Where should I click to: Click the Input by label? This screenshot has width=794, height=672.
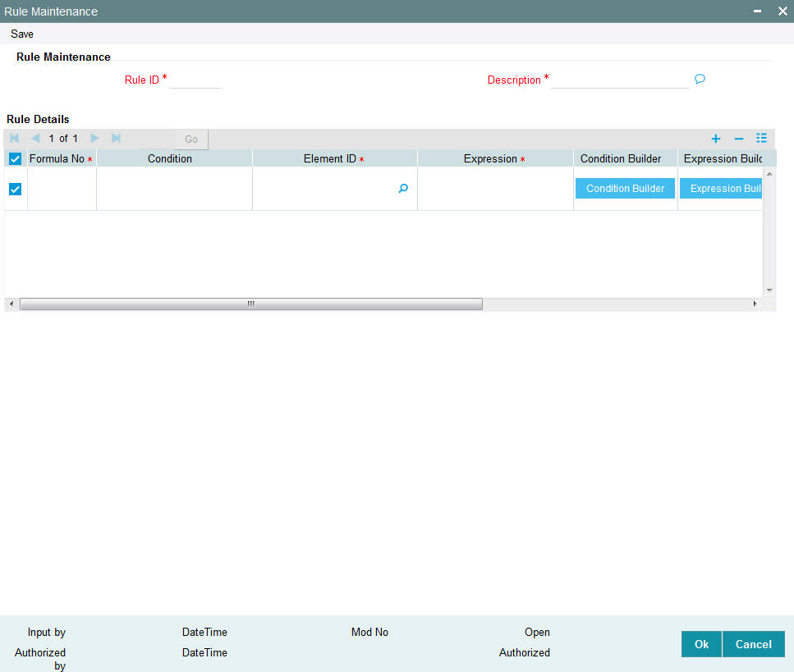[47, 632]
